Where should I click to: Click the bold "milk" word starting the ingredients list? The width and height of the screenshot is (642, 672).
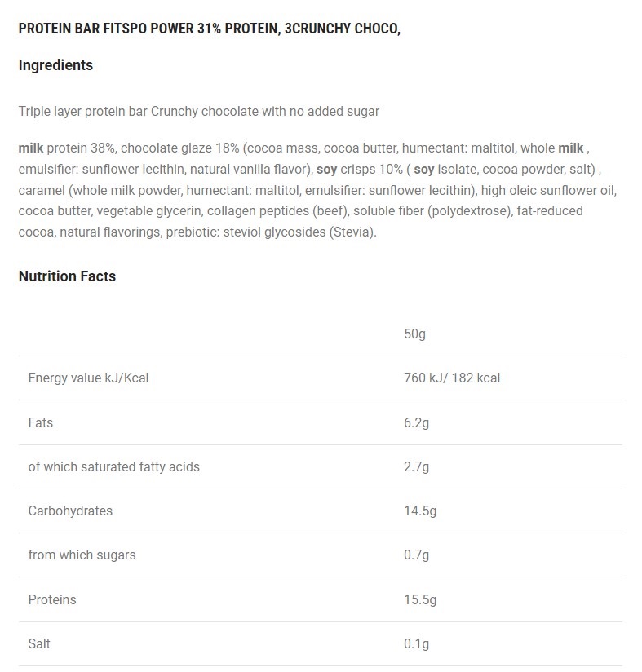click(31, 148)
